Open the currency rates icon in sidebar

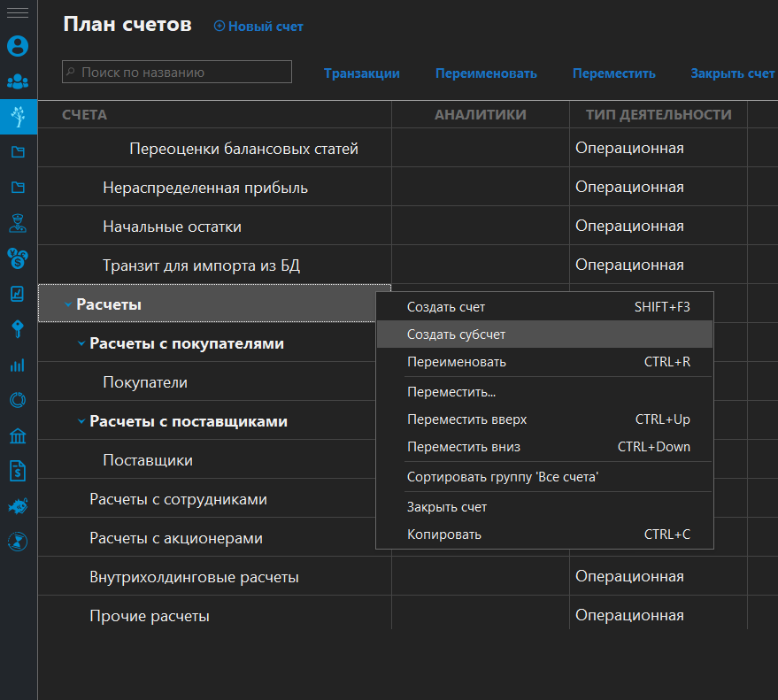(17, 258)
